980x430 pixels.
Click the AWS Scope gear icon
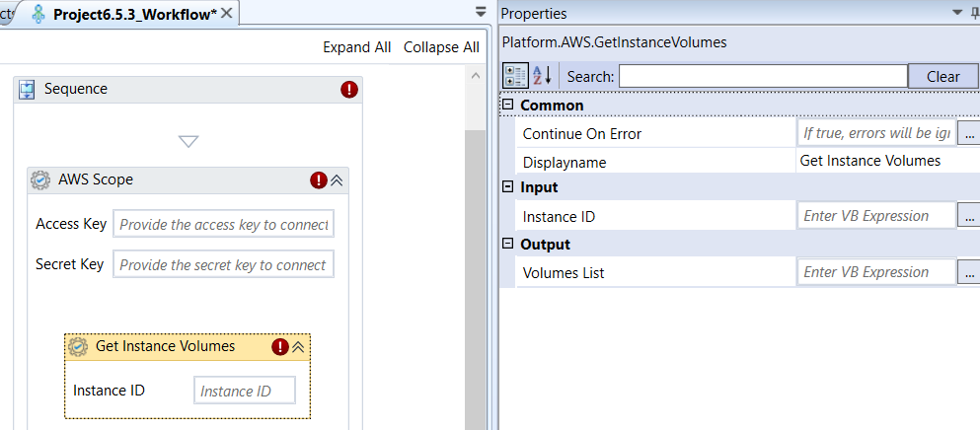coord(40,180)
